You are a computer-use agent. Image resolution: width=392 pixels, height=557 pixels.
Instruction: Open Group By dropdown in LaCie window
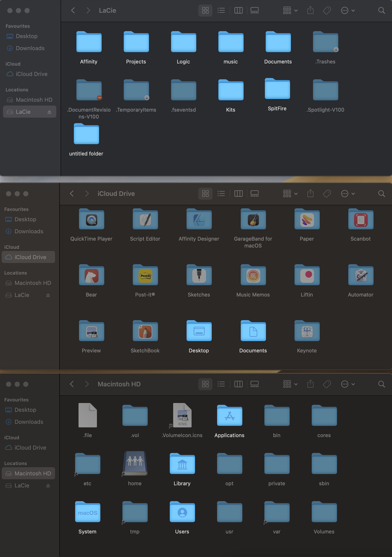click(x=290, y=10)
